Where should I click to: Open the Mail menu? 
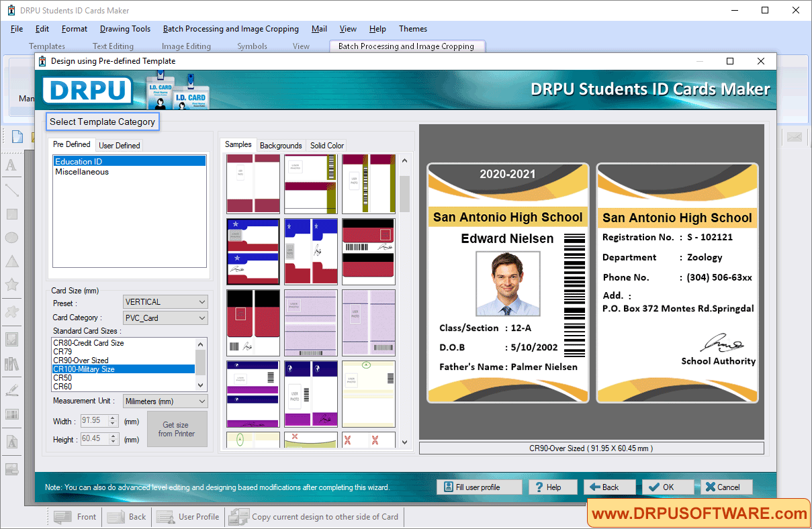pos(319,29)
